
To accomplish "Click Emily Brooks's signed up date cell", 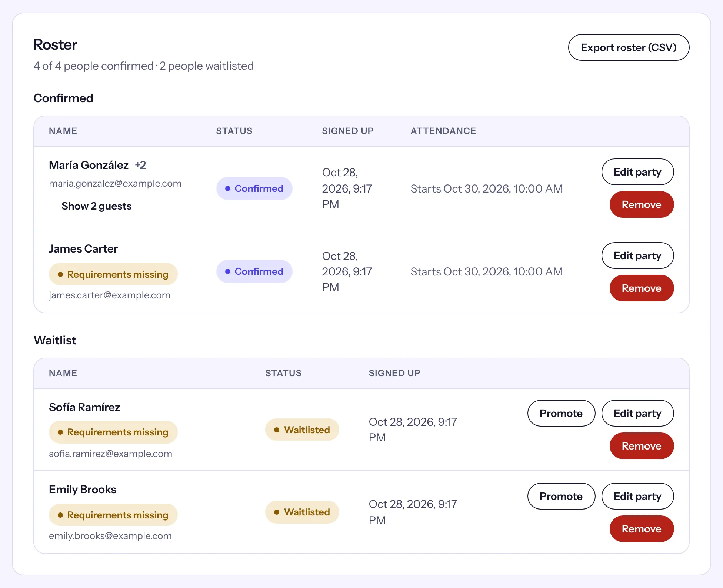I will [413, 512].
